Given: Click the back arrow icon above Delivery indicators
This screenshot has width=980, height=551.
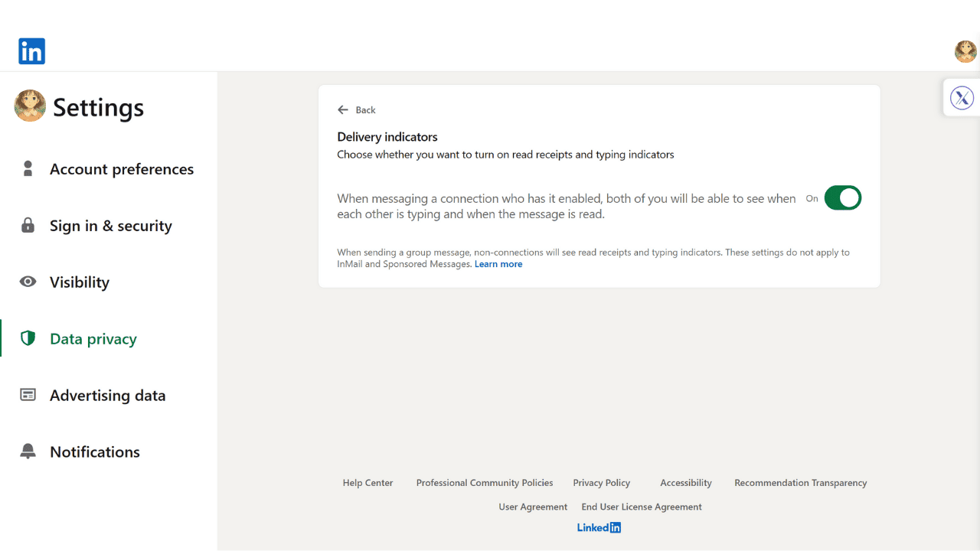Looking at the screenshot, I should point(343,109).
